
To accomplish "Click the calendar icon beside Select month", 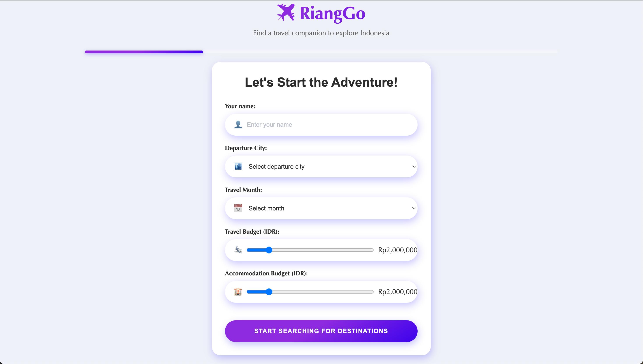I will tap(238, 208).
